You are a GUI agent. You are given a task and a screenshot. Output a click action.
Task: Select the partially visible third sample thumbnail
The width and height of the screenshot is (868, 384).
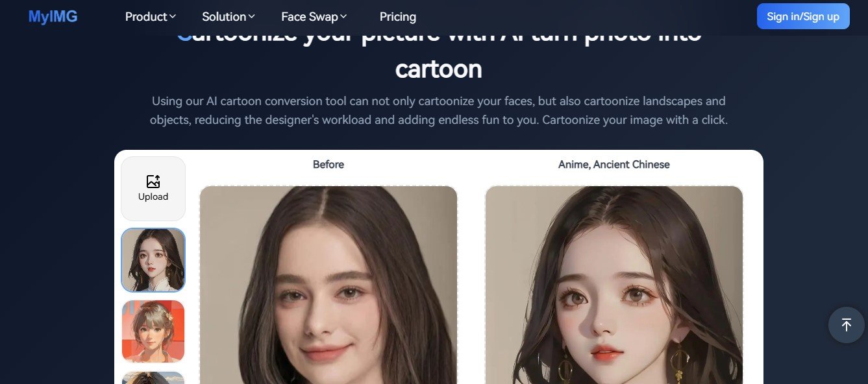[x=153, y=378]
